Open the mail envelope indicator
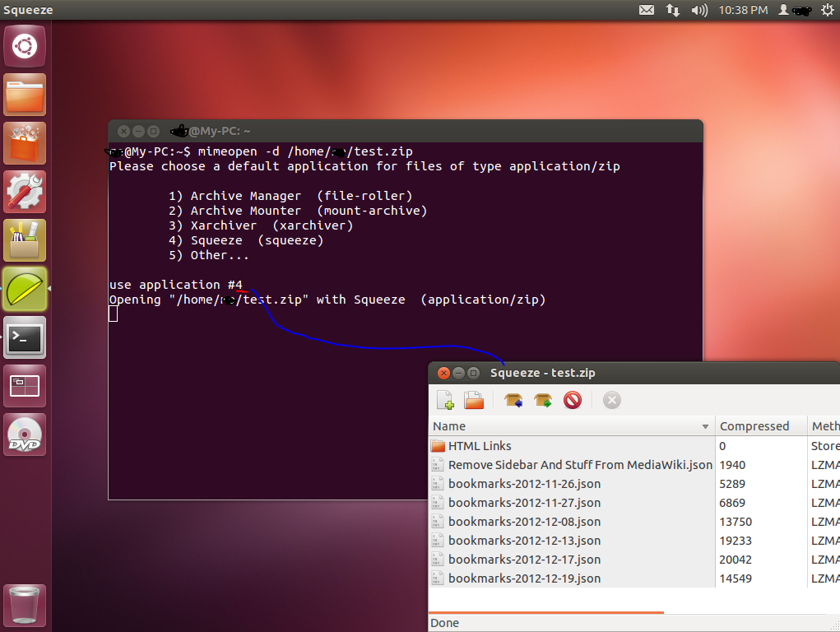Viewport: 840px width, 632px height. pyautogui.click(x=647, y=10)
